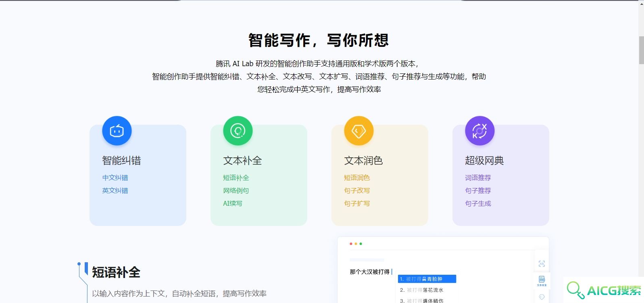The image size is (644, 303).
Task: Open the 句子扩写 link
Action: 357,203
